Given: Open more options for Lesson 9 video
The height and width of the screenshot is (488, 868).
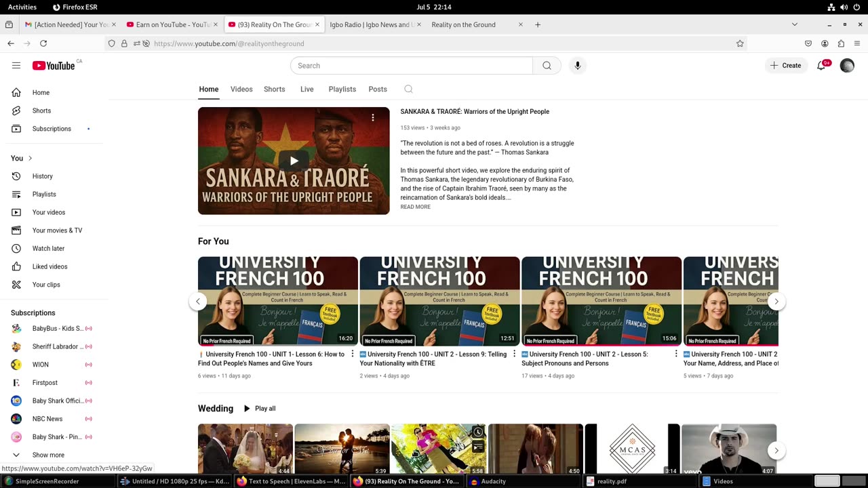Looking at the screenshot, I should pos(514,354).
